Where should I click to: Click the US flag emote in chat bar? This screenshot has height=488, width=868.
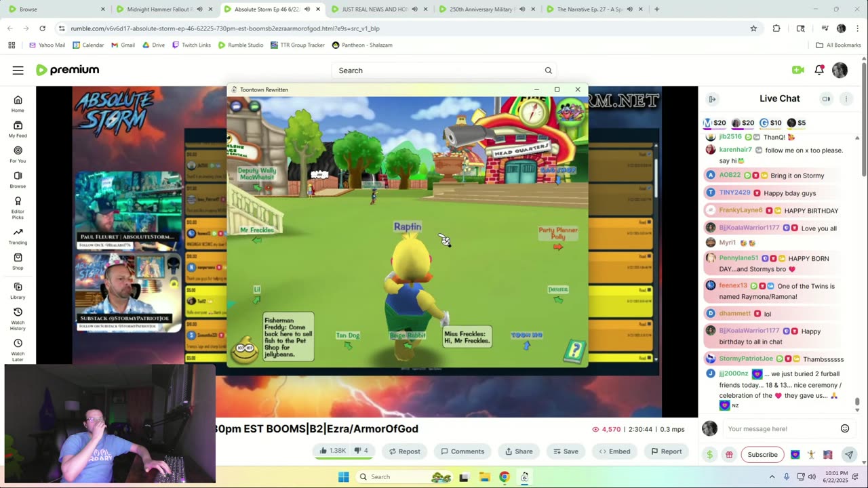pyautogui.click(x=827, y=455)
